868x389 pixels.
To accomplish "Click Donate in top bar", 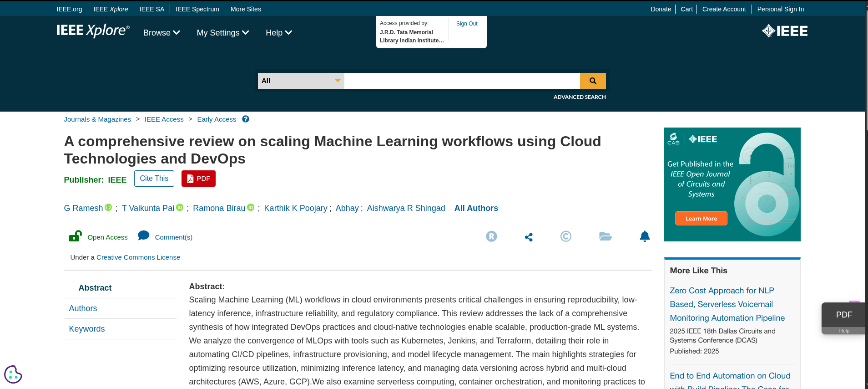I will click(661, 9).
